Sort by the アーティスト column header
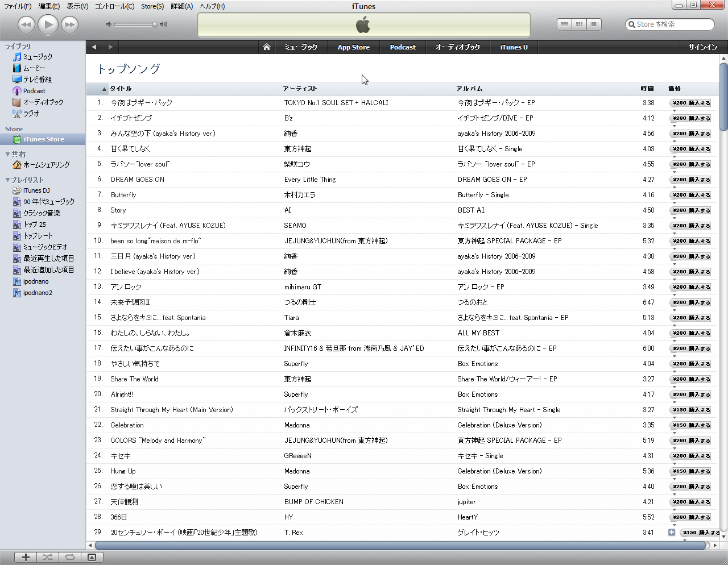The image size is (728, 565). click(x=300, y=89)
